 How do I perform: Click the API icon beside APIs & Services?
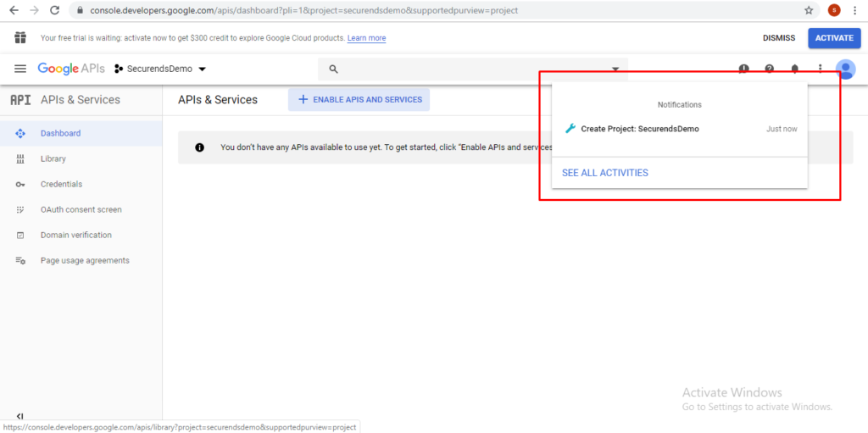[x=20, y=100]
